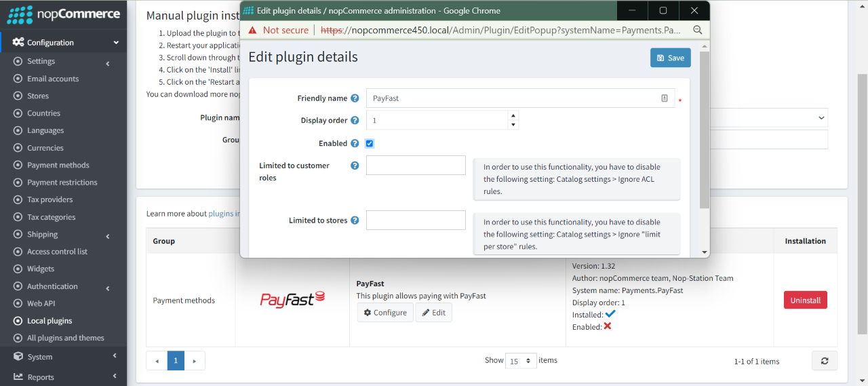Open help tooltip for Enabled
The height and width of the screenshot is (386, 868).
click(355, 144)
